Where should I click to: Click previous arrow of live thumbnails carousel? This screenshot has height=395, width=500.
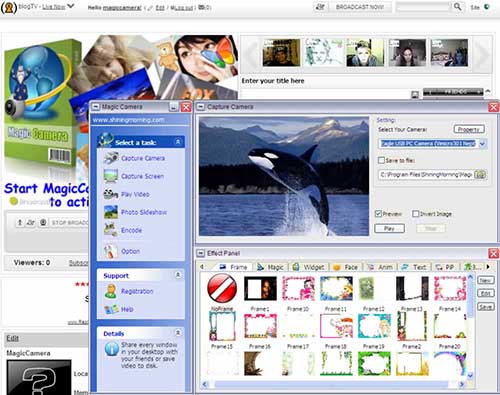pyautogui.click(x=251, y=53)
